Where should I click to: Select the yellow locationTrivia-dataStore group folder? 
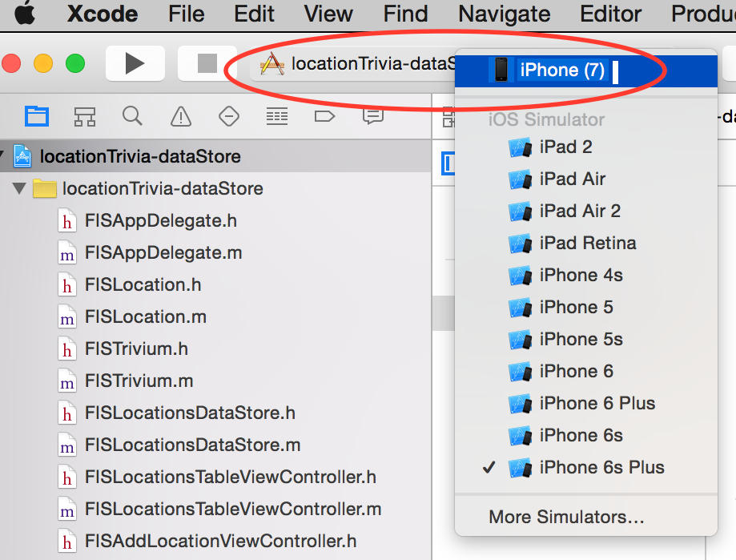45,189
